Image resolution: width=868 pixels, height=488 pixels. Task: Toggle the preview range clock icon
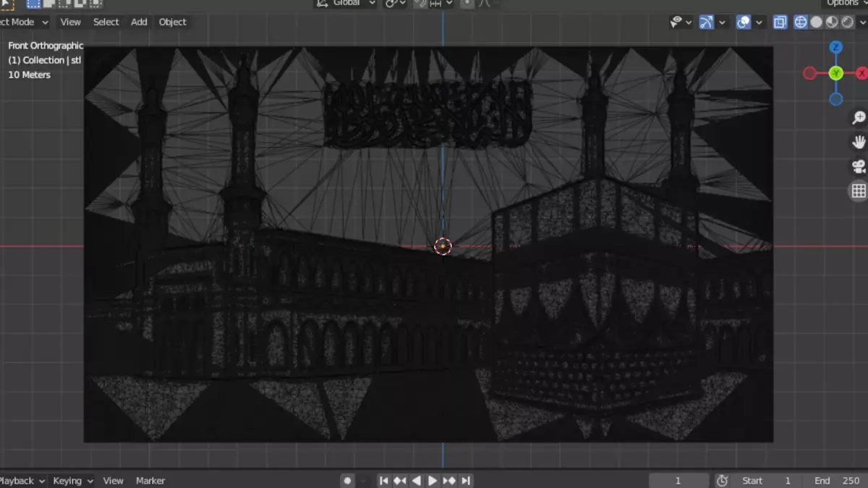(x=722, y=481)
